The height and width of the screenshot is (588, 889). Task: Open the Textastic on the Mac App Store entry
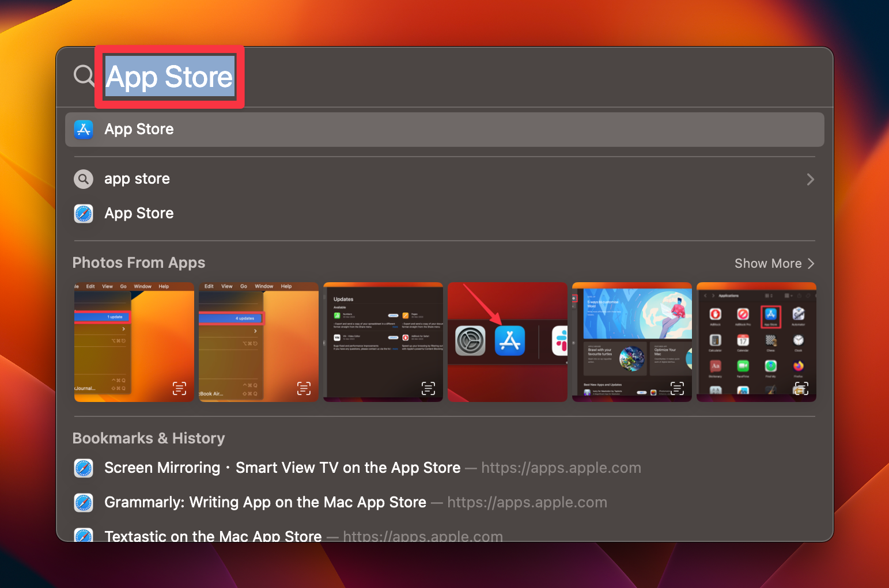(x=213, y=536)
